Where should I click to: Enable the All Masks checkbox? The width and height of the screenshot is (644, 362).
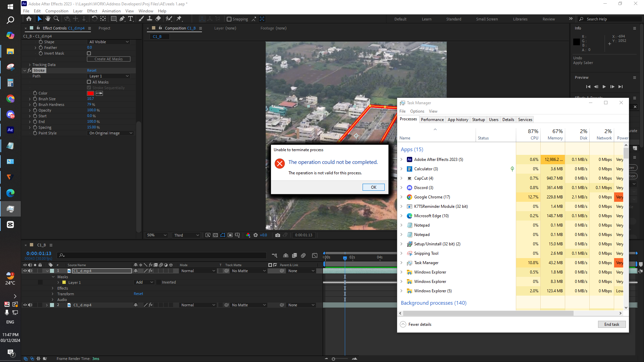coord(89,82)
